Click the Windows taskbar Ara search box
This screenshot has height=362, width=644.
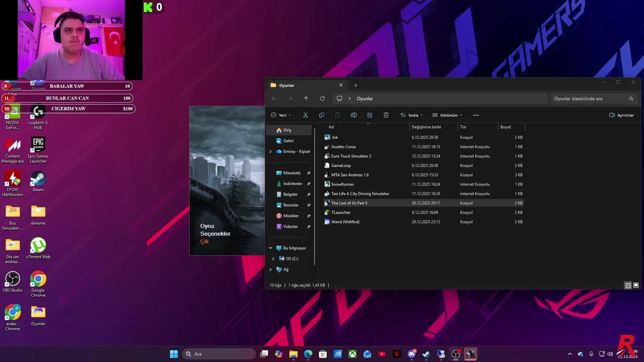pos(218,354)
